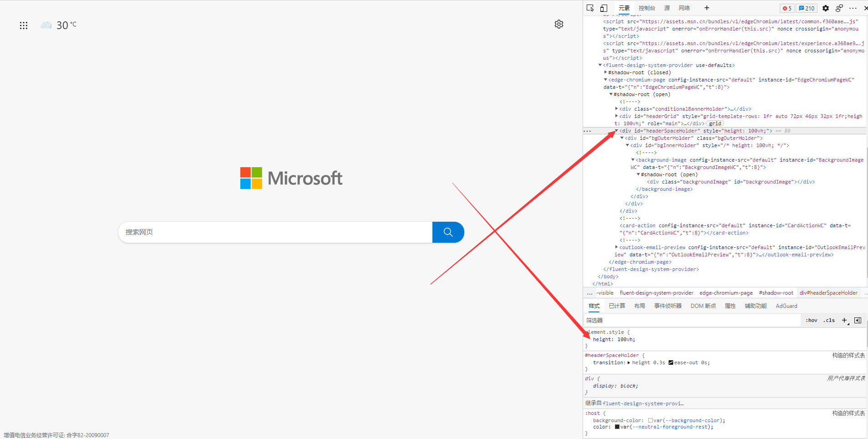
Task: Collapse the #shadow-root (open) node under edge-chromium-page
Action: pos(611,94)
